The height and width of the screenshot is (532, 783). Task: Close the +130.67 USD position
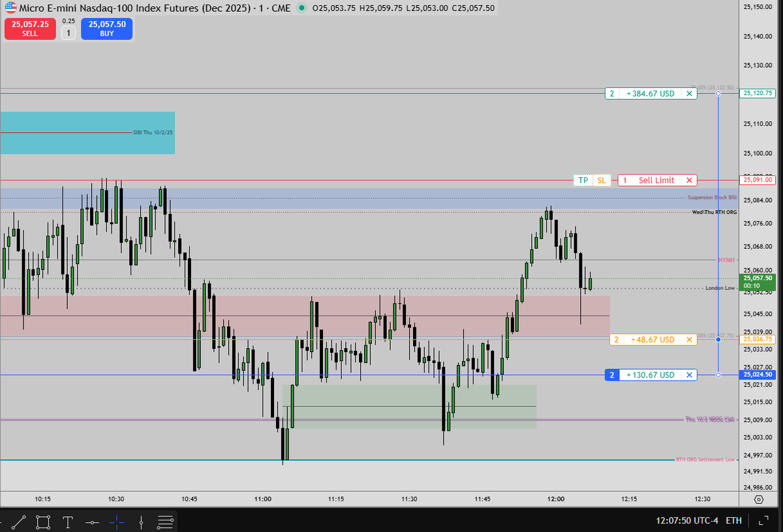[x=689, y=375]
